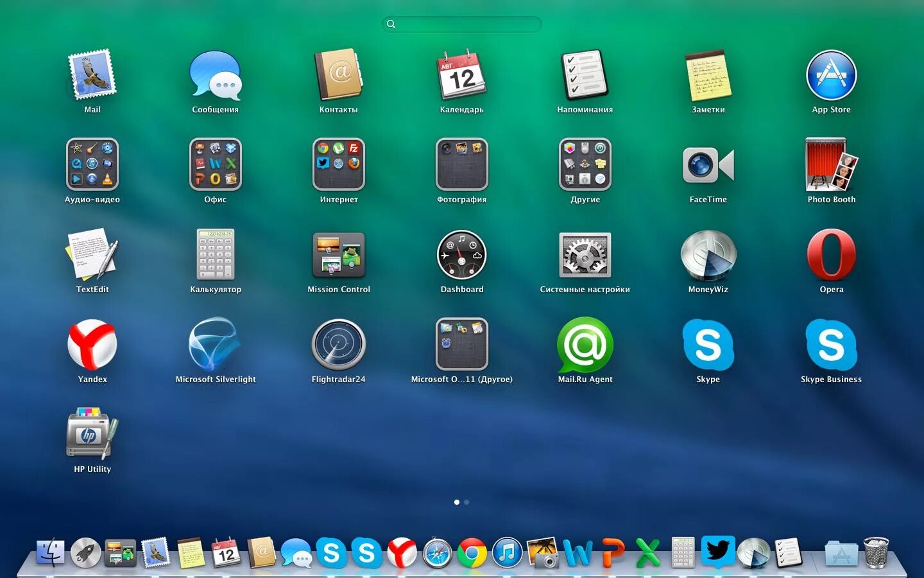
Task: Open Mail stamp icon in the Dock
Action: click(155, 552)
